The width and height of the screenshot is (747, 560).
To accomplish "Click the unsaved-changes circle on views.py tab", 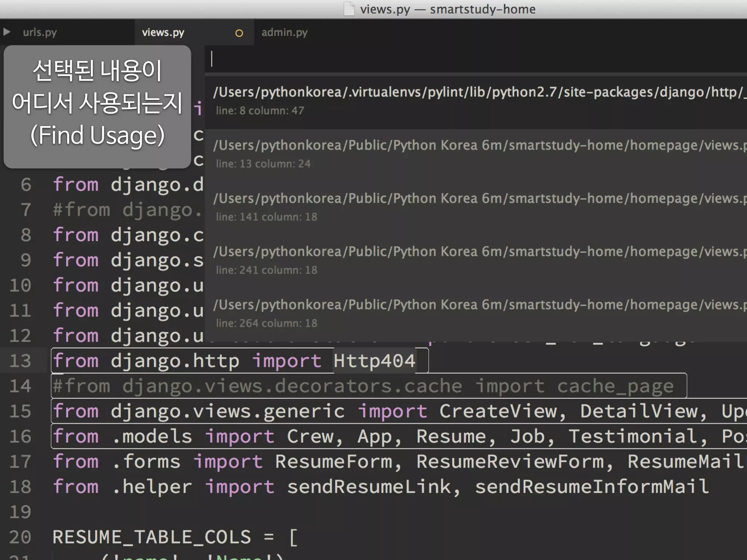I will pyautogui.click(x=239, y=33).
